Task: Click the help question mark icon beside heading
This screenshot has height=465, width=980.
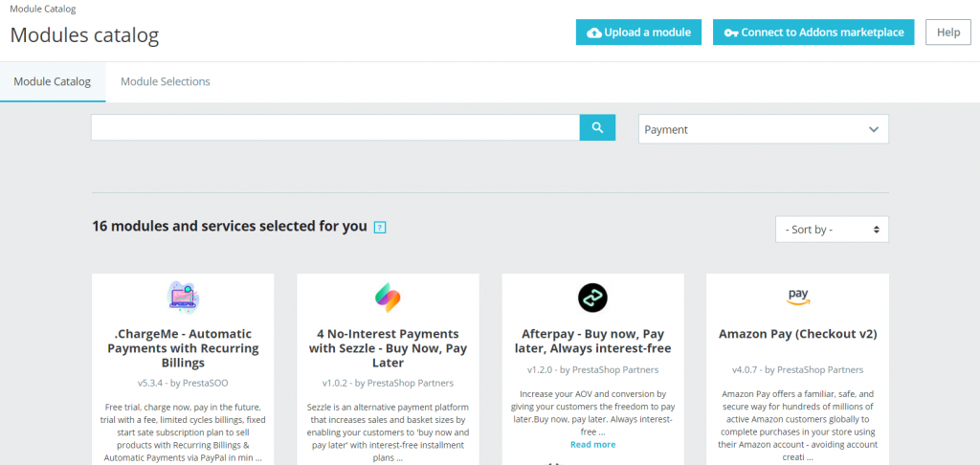Action: click(380, 228)
